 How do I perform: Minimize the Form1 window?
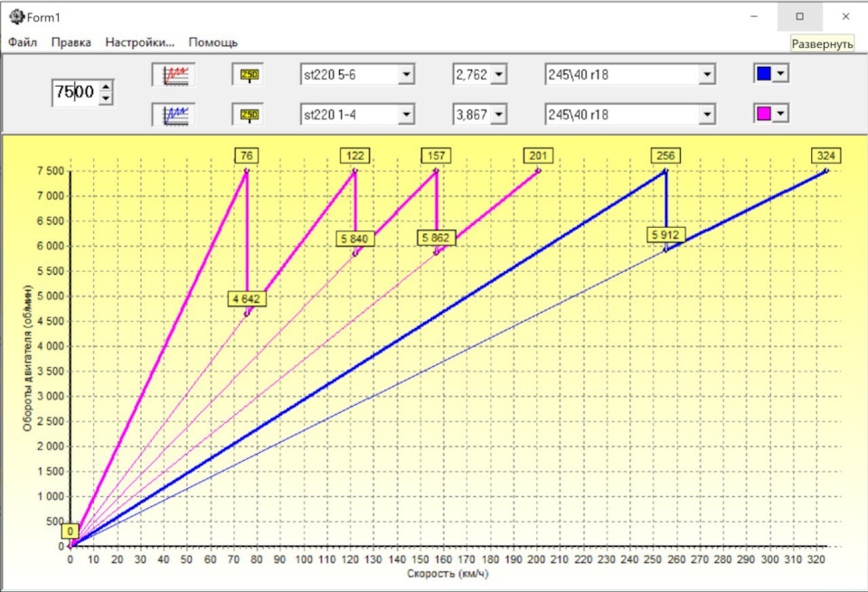[x=754, y=16]
